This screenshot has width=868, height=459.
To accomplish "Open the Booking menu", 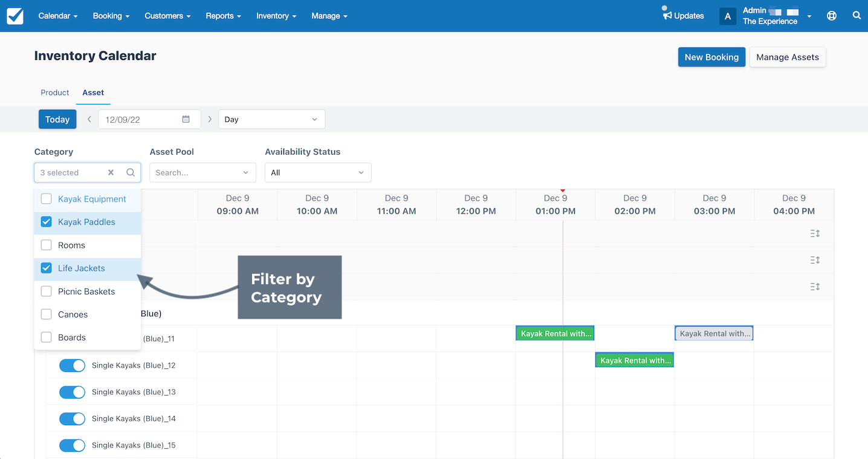I will click(111, 16).
